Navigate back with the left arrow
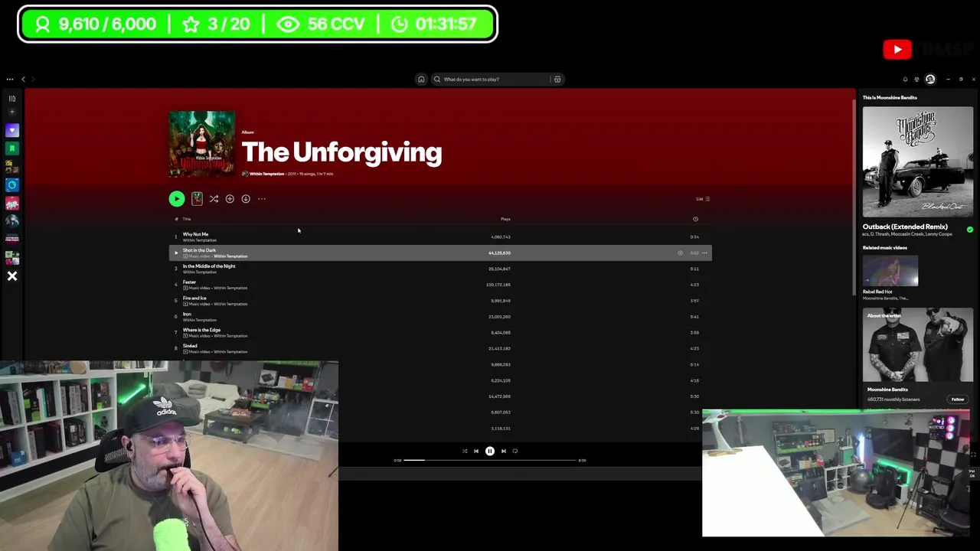This screenshot has width=980, height=551. pos(23,80)
